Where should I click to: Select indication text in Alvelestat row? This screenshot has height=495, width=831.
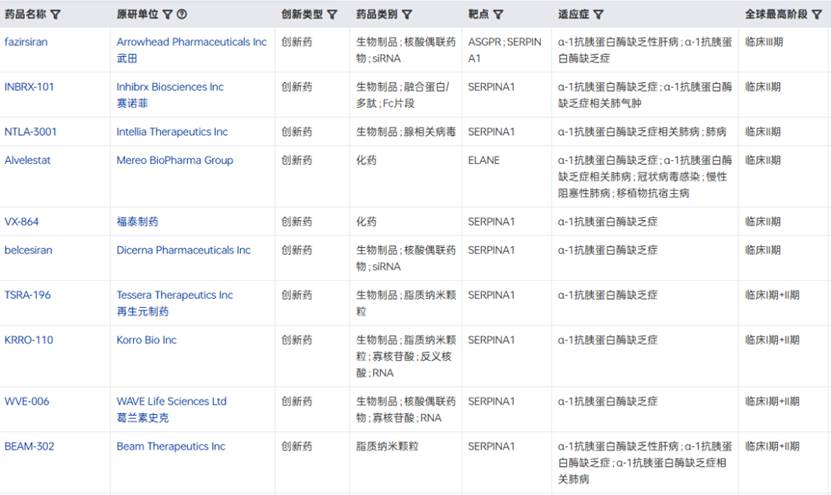point(644,176)
